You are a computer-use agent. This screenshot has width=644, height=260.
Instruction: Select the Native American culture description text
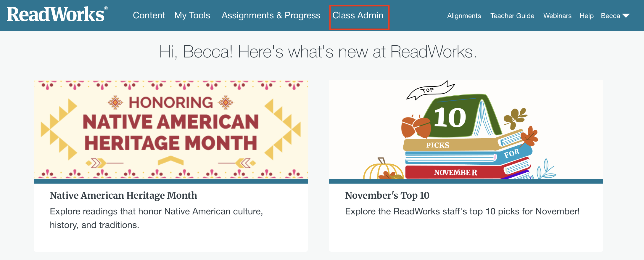[156, 218]
